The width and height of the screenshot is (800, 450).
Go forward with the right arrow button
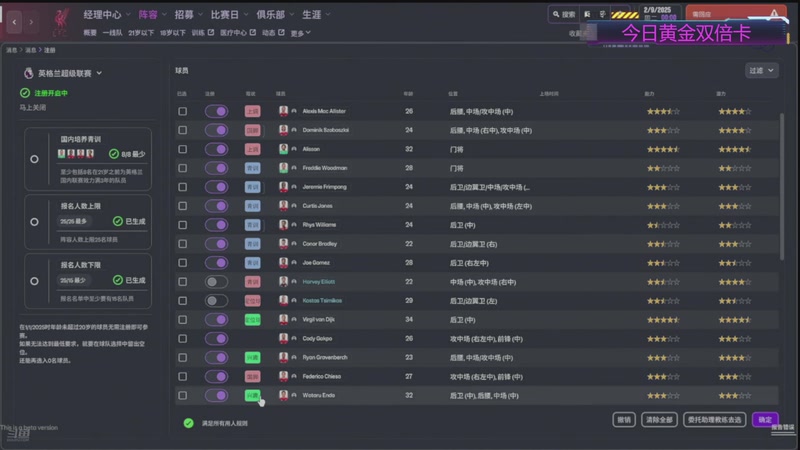click(x=31, y=22)
